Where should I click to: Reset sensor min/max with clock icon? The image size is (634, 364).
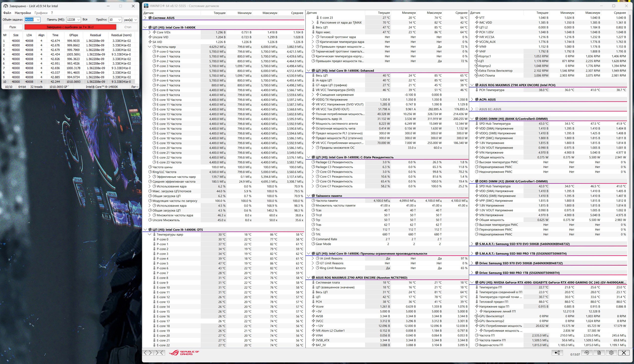click(x=587, y=353)
